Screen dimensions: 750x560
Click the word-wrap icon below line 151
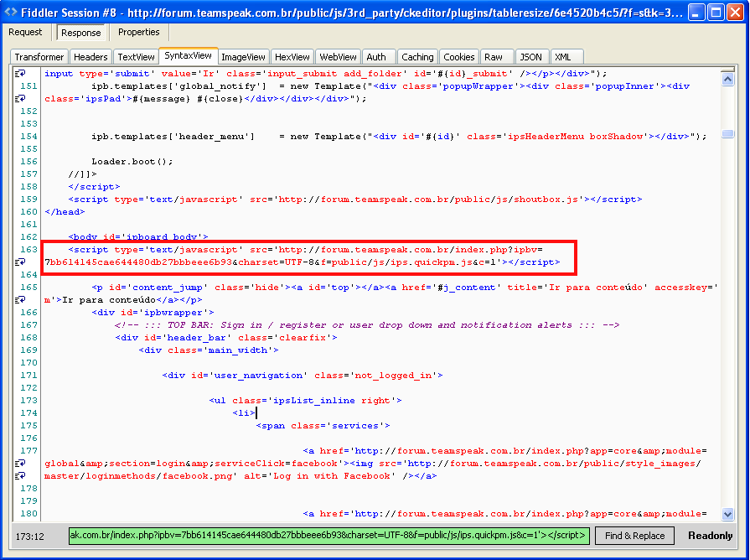click(x=20, y=99)
